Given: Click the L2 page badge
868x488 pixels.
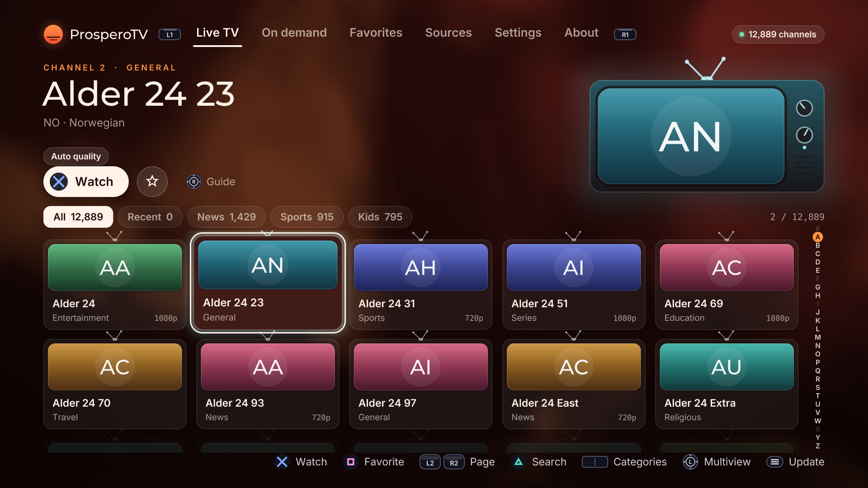Looking at the screenshot, I should (430, 462).
